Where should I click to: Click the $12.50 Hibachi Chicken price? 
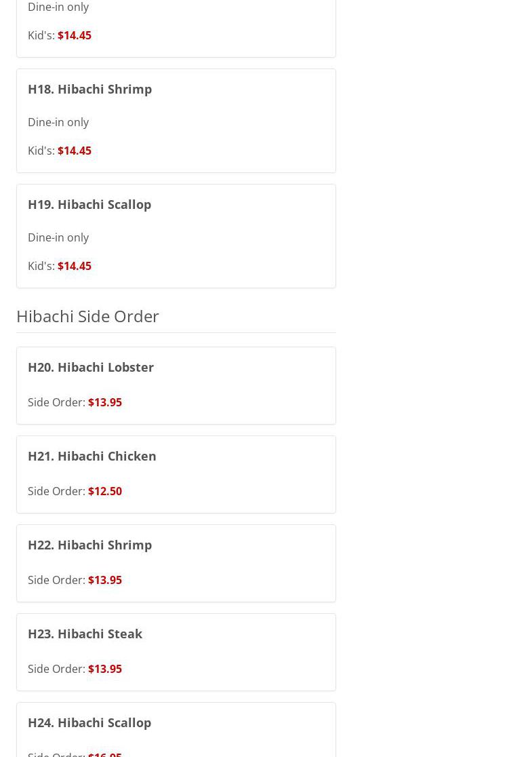[105, 491]
